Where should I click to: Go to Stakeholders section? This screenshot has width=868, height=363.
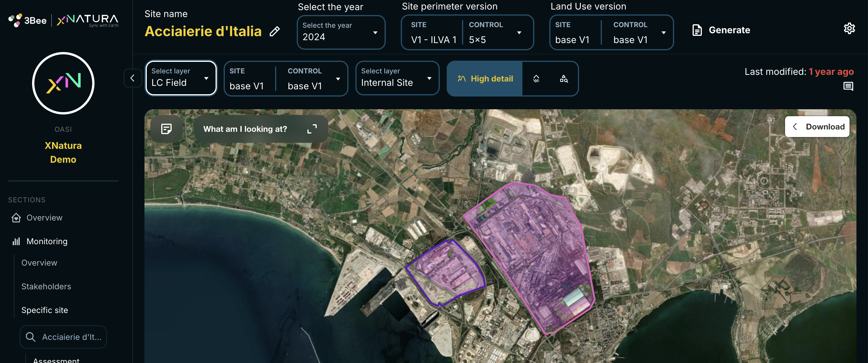pos(46,286)
